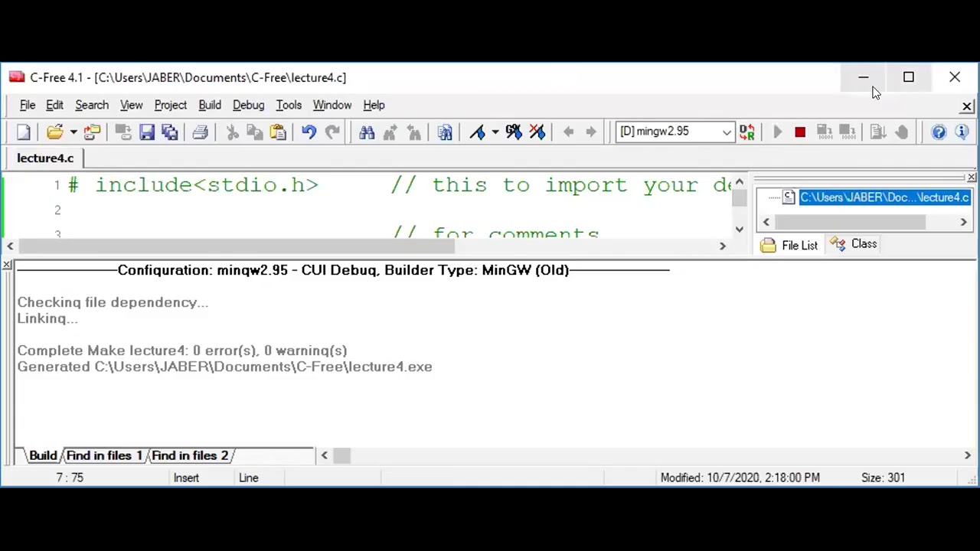Open the Build menu
Image resolution: width=980 pixels, height=551 pixels.
(210, 105)
